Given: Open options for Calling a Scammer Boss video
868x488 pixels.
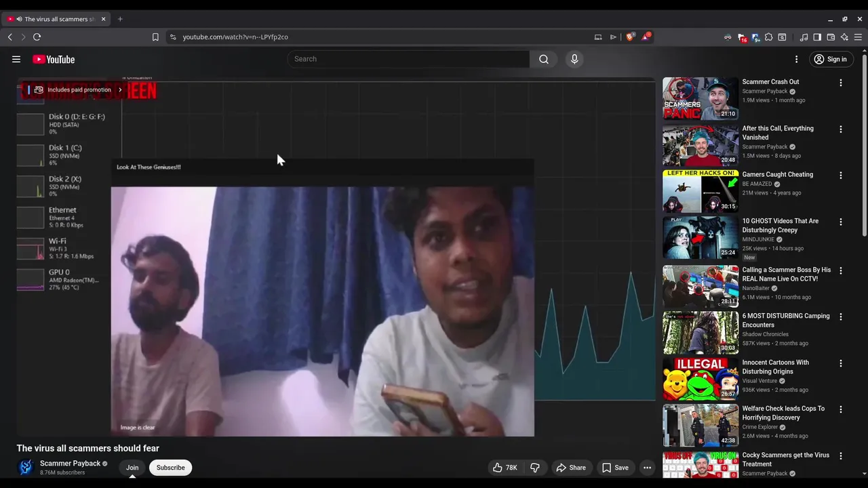Looking at the screenshot, I should click(x=841, y=270).
